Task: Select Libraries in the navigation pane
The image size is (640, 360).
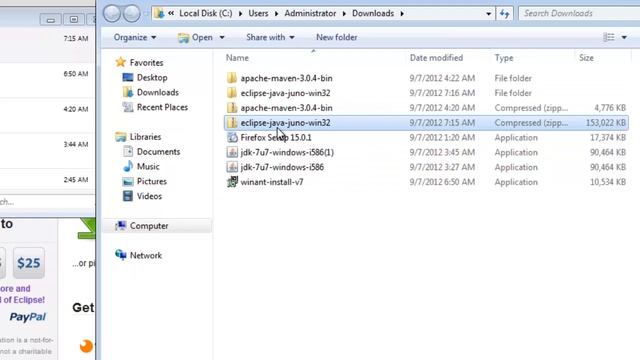Action: click(x=145, y=137)
